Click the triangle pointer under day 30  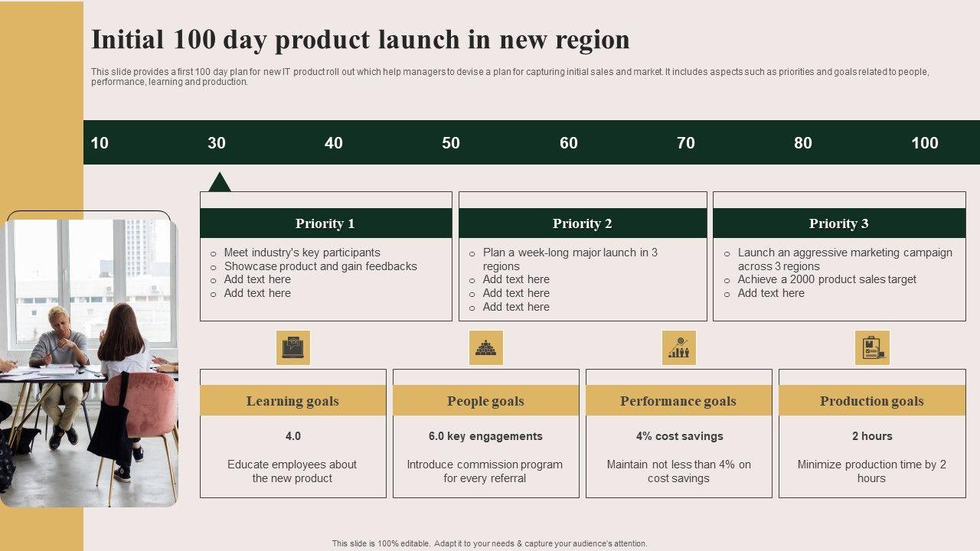[x=220, y=182]
